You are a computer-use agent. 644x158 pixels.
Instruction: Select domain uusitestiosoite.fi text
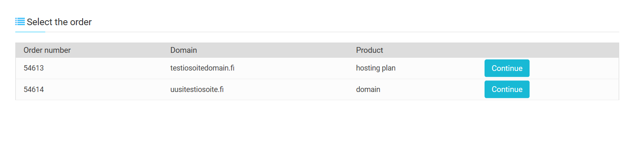tap(197, 89)
